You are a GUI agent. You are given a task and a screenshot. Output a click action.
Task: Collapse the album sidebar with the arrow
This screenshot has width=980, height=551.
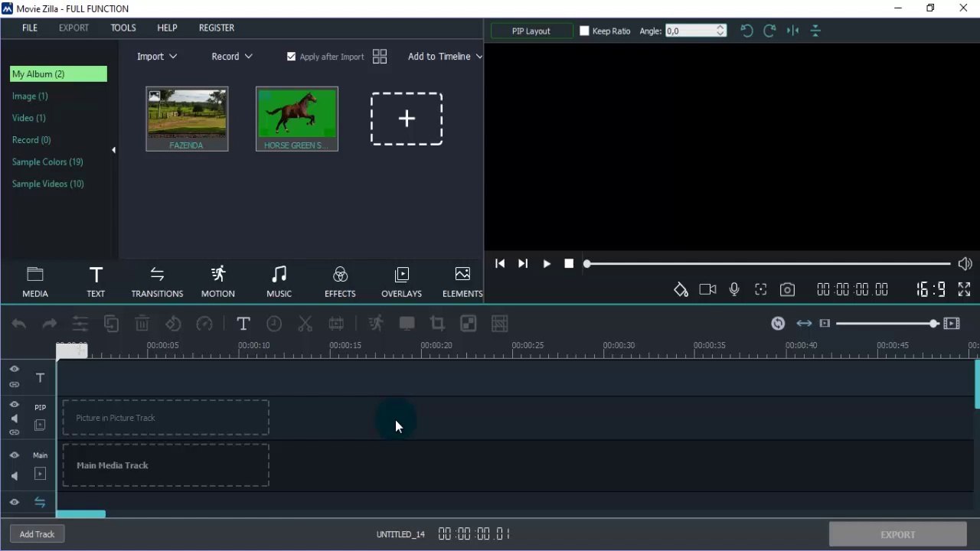[113, 150]
